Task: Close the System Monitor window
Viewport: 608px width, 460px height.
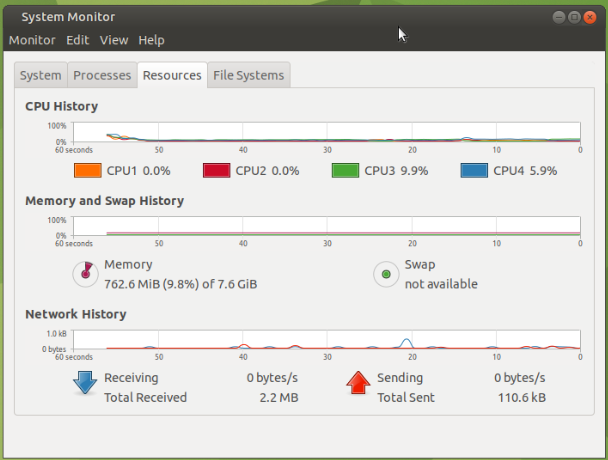Action: pos(593,17)
